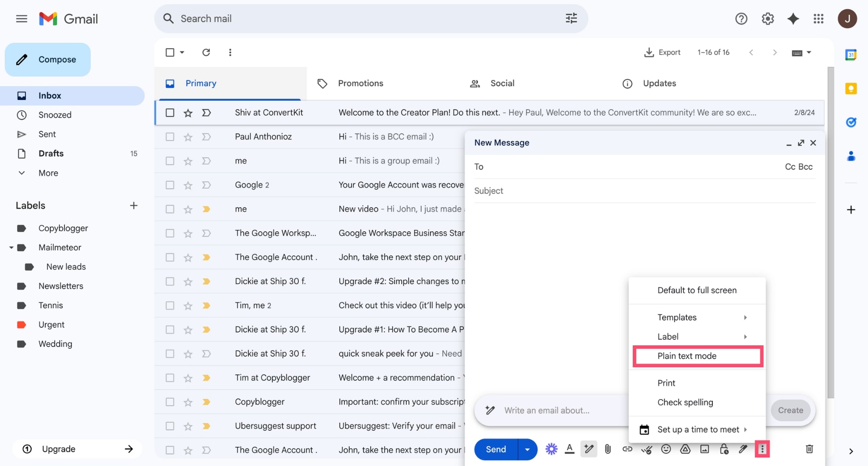Viewport: 868px width, 466px height.
Task: Insert a file from Google Drive
Action: click(685, 449)
